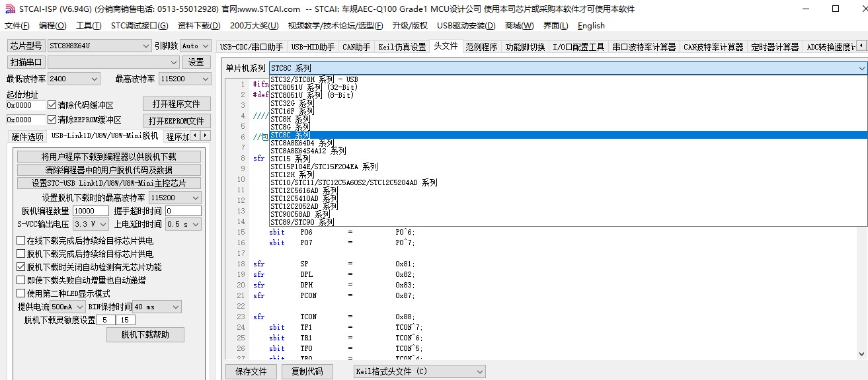This screenshot has height=380, width=868.
Task: Click the 握手超时时间 input field
Action: [x=183, y=211]
